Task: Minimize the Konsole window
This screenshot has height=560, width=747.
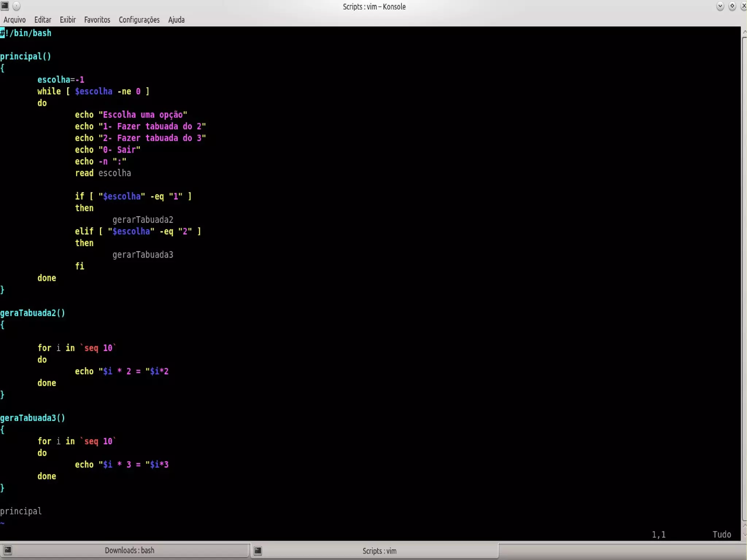Action: coord(720,6)
